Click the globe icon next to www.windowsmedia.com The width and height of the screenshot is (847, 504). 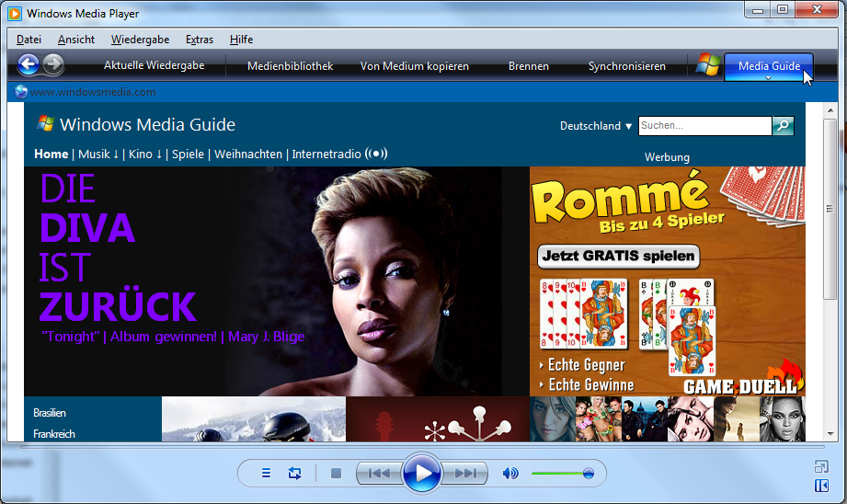coord(21,92)
